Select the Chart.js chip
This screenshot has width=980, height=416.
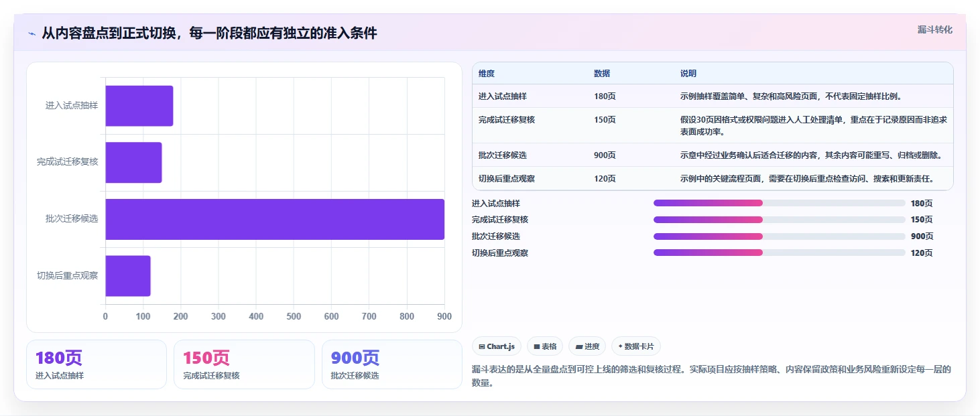(496, 346)
